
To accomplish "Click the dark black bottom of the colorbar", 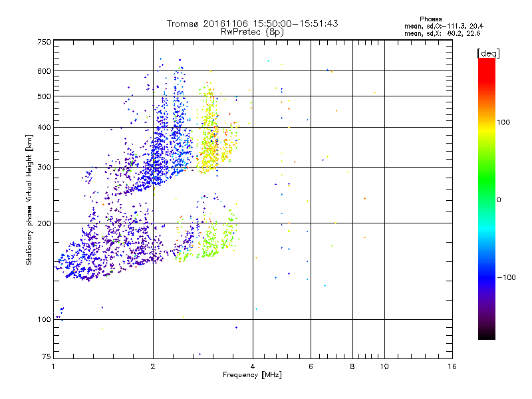I will pyautogui.click(x=487, y=334).
